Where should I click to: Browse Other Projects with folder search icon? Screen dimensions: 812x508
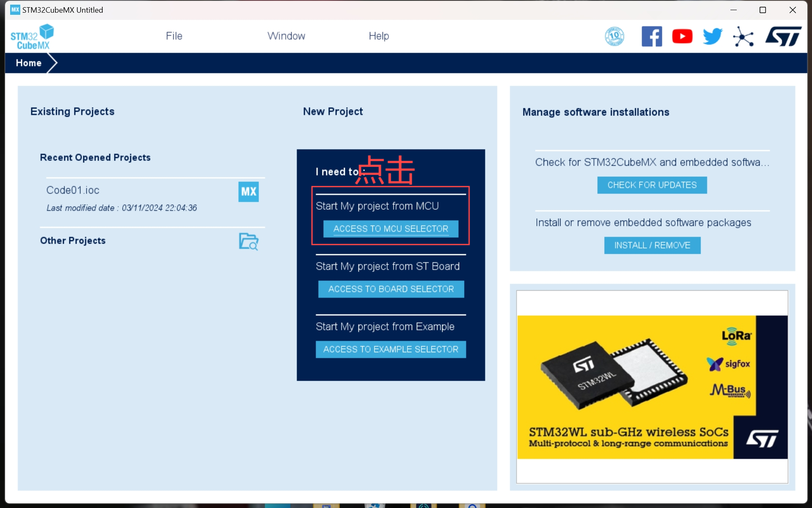click(249, 242)
